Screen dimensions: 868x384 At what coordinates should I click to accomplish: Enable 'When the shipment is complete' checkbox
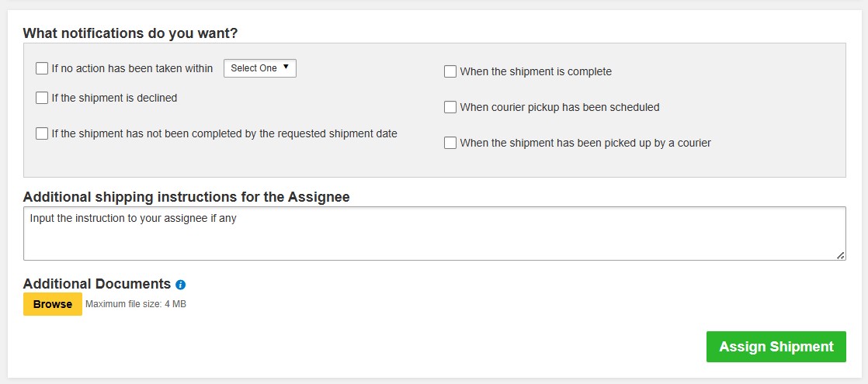[x=450, y=71]
